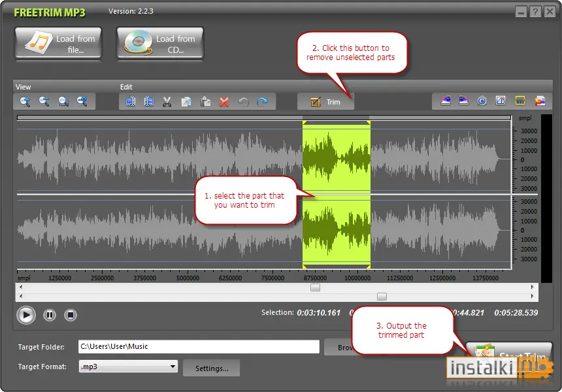The height and width of the screenshot is (392, 562).
Task: Load audio from CD
Action: (160, 43)
